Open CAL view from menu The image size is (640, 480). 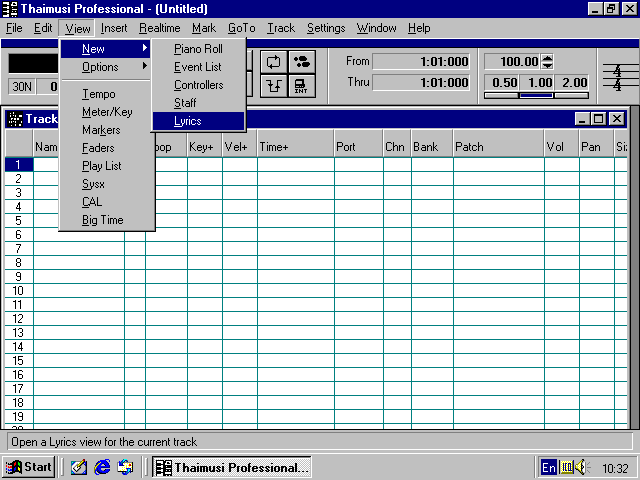click(x=107, y=202)
